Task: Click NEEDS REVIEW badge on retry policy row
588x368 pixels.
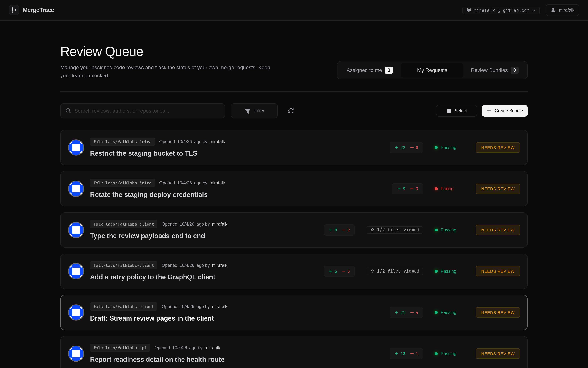Action: [x=498, y=271]
